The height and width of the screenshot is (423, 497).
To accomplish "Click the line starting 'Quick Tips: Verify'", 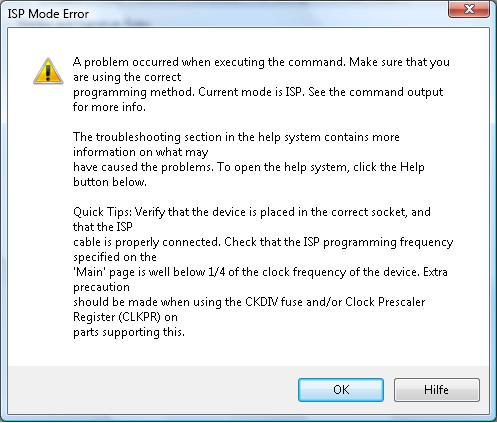I will [x=252, y=212].
